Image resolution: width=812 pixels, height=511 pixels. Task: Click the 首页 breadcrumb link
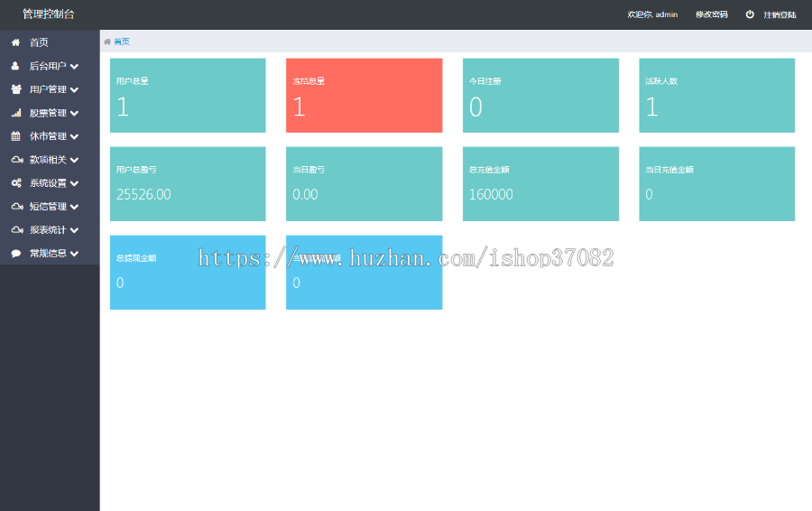(x=122, y=42)
